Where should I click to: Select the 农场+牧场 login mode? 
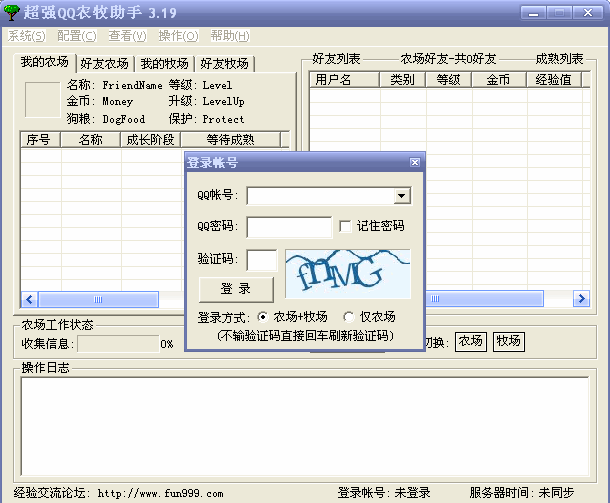[263, 317]
